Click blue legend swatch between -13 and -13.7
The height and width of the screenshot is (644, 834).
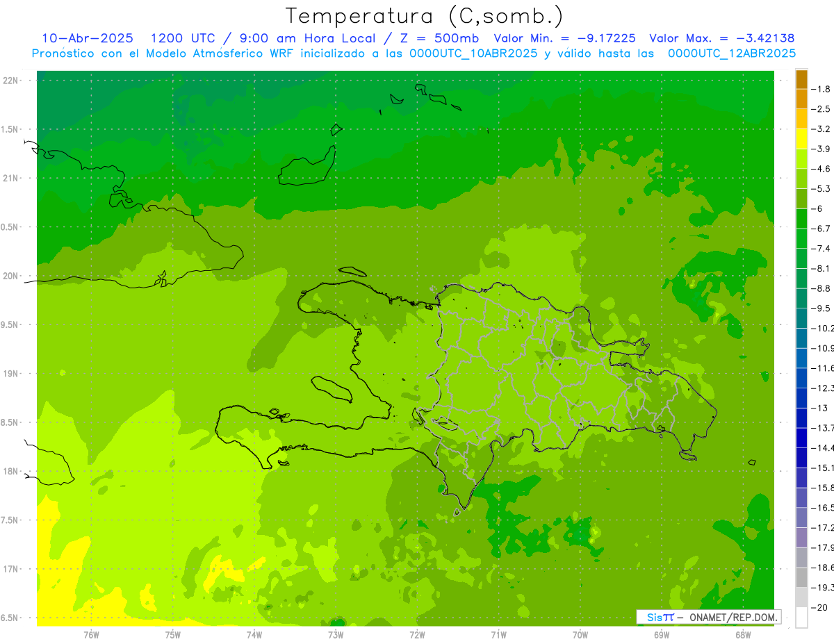801,418
